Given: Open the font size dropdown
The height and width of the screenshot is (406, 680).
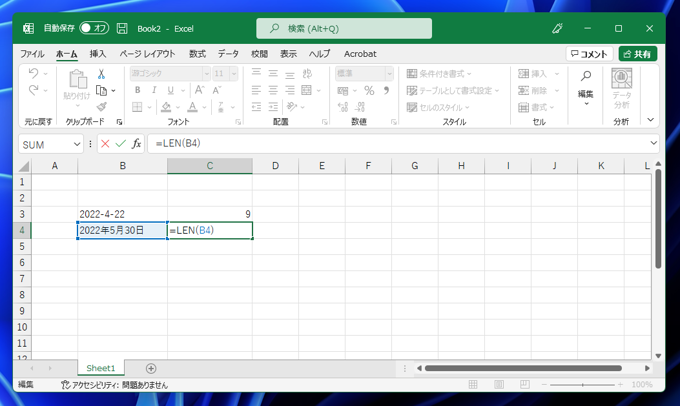Looking at the screenshot, I should point(234,74).
